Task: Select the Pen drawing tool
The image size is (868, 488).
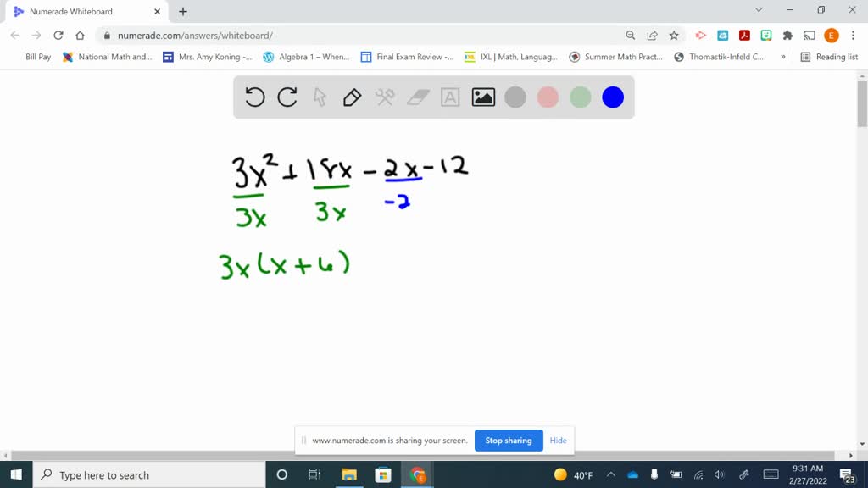Action: pos(351,97)
